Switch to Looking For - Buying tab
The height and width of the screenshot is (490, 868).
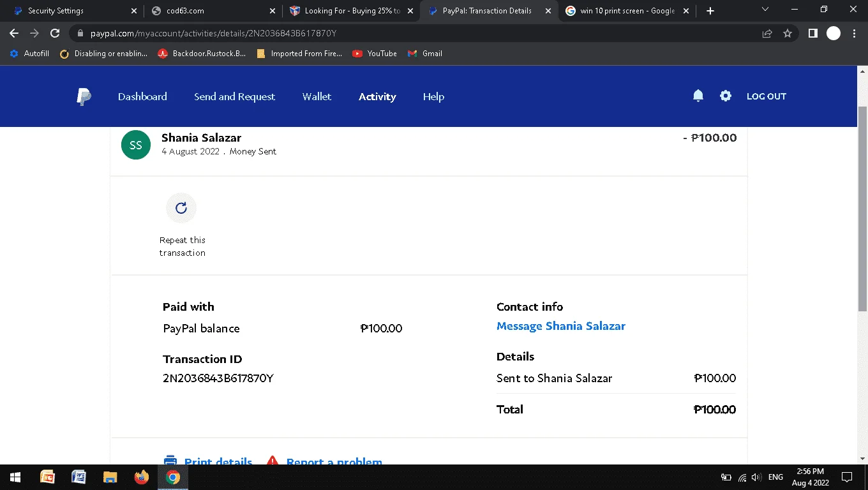coord(351,11)
